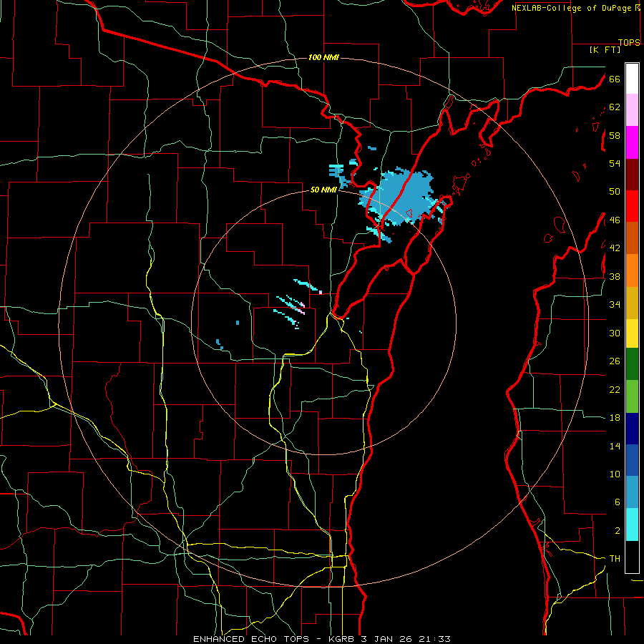Click the navy blue legend segment
The width and height of the screenshot is (644, 644).
632,429
